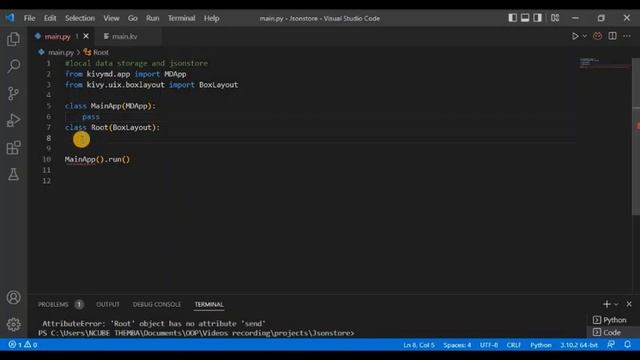Run the Python file with play button
The height and width of the screenshot is (360, 640).
[x=575, y=36]
